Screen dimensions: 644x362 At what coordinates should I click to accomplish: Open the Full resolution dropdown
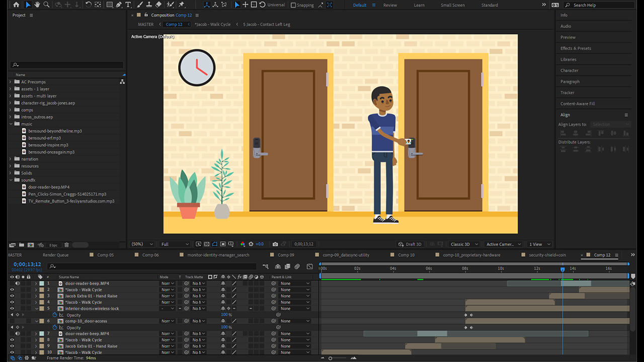[x=175, y=244]
